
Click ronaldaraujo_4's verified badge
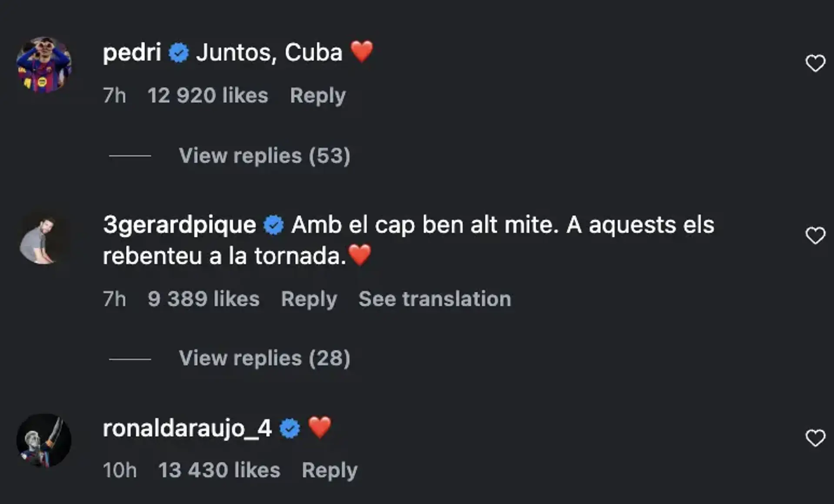[x=290, y=429]
